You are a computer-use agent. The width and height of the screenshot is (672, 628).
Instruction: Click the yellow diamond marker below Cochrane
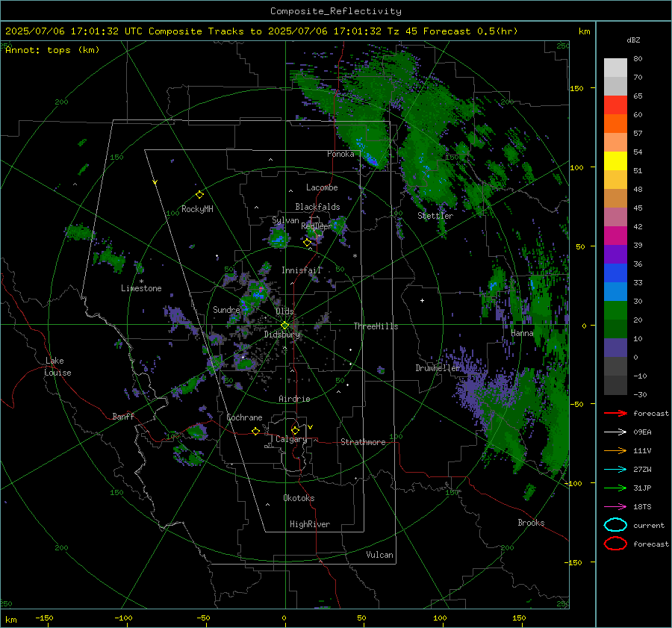pyautogui.click(x=255, y=431)
